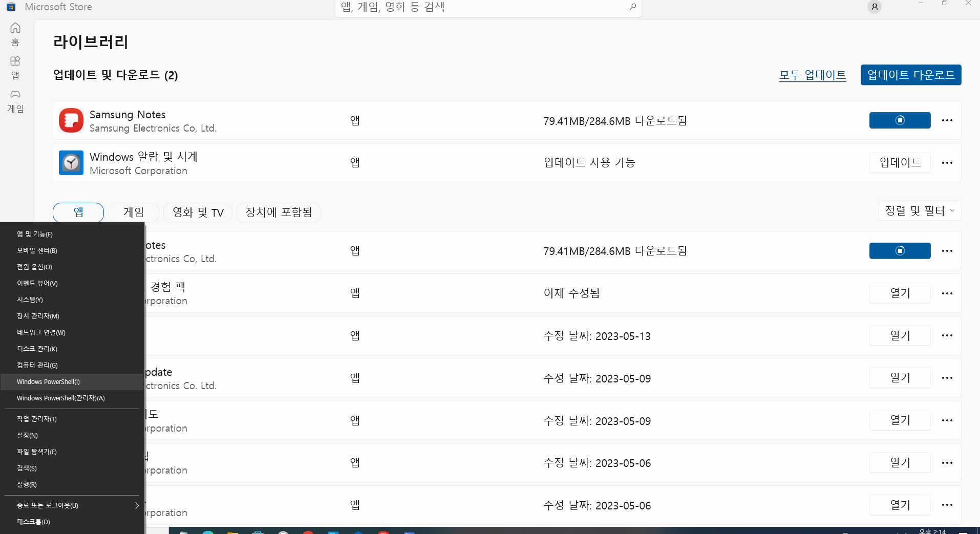Viewport: 980px width, 534px height.
Task: Open more options for 어제 수정됨 row
Action: coord(947,293)
